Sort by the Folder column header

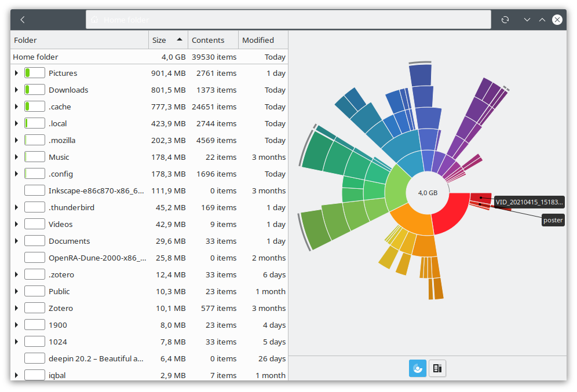[x=79, y=40]
